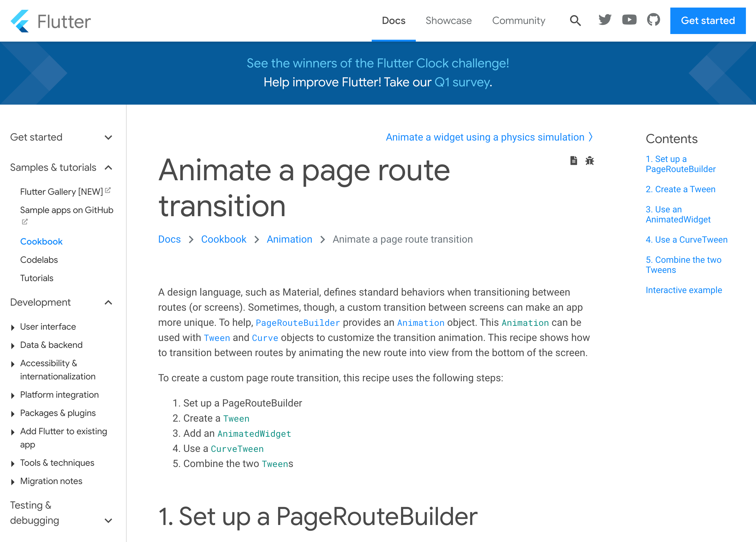Image resolution: width=756 pixels, height=542 pixels.
Task: Click the Flutter logo icon
Action: (x=20, y=21)
